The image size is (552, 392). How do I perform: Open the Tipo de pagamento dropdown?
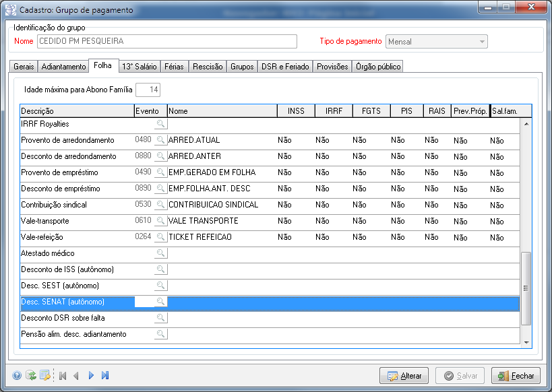pos(481,42)
